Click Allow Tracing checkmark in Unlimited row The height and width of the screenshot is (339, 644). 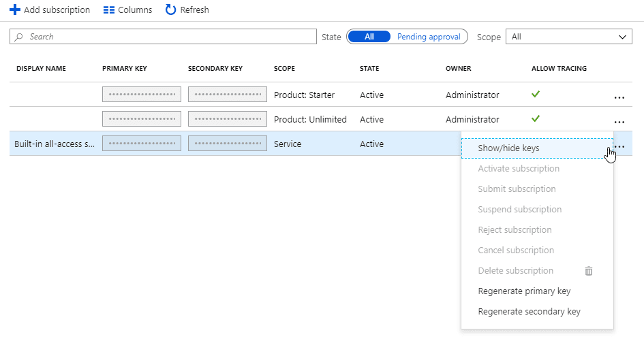(536, 119)
